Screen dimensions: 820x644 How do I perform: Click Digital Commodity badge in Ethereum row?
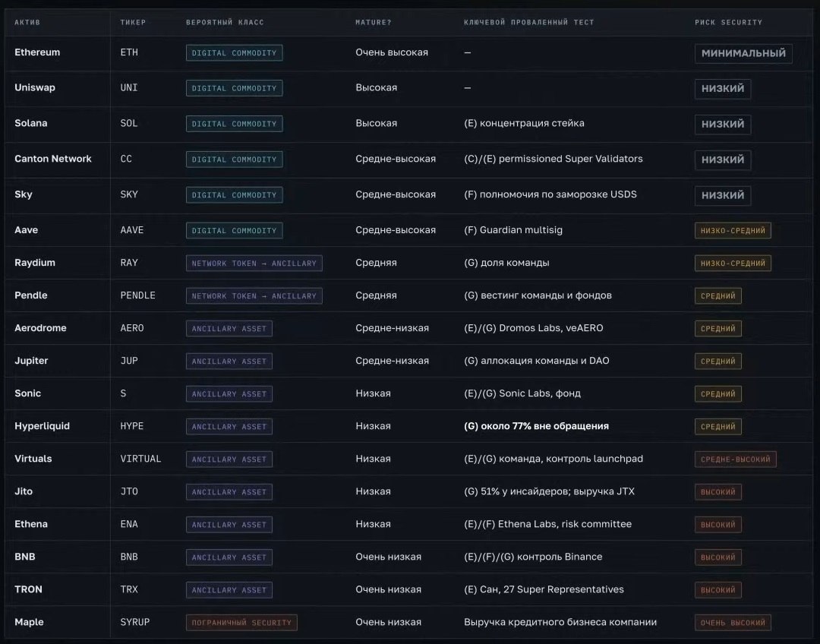point(235,53)
